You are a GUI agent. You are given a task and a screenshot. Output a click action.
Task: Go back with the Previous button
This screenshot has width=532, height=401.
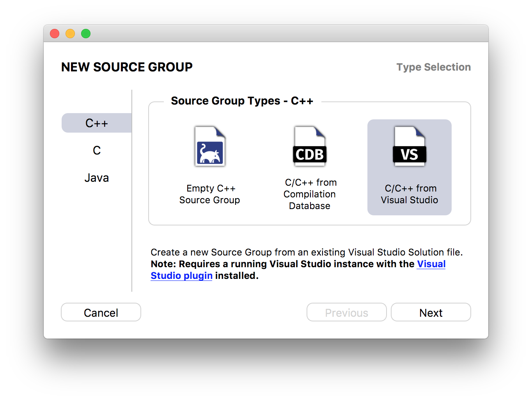[x=347, y=312]
